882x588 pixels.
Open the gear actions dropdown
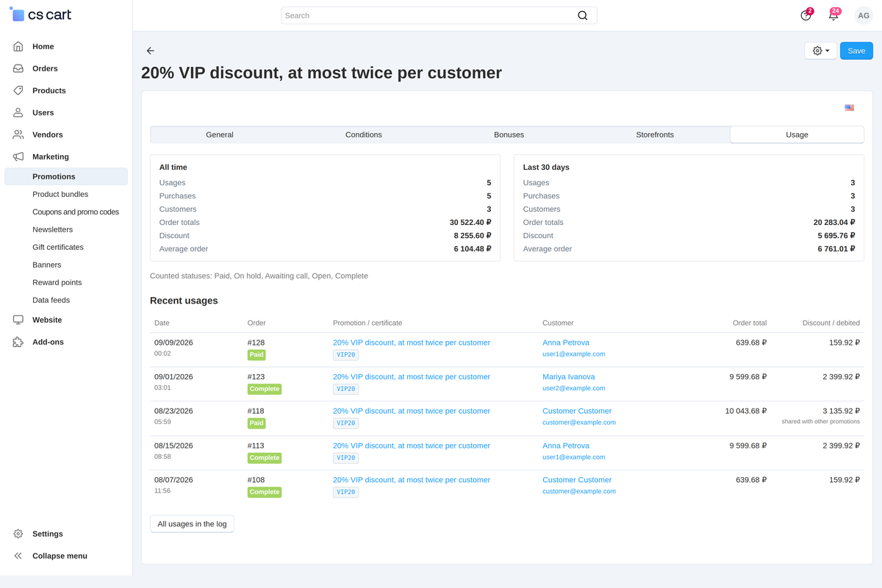(x=821, y=51)
